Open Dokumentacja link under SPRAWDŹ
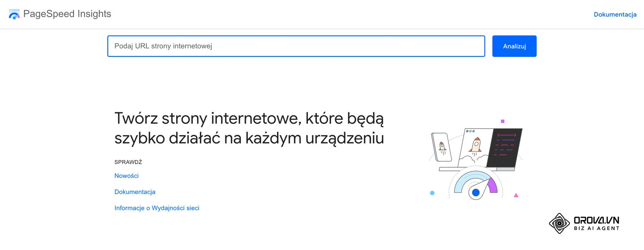Screen dimensions: 644x250 tap(135, 192)
